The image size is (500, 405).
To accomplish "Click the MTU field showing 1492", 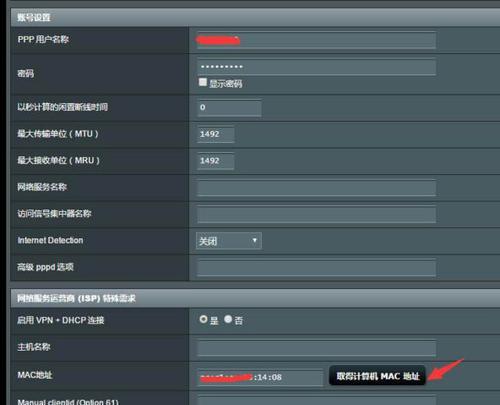I will coord(215,134).
